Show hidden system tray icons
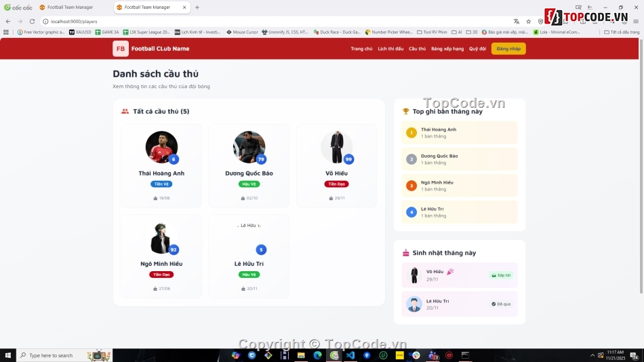The height and width of the screenshot is (362, 644). coord(592,355)
